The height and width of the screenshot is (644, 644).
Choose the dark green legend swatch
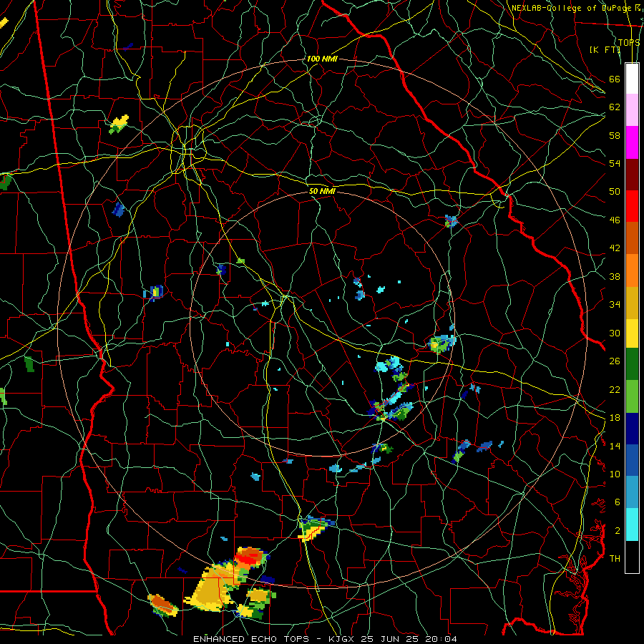coord(632,364)
